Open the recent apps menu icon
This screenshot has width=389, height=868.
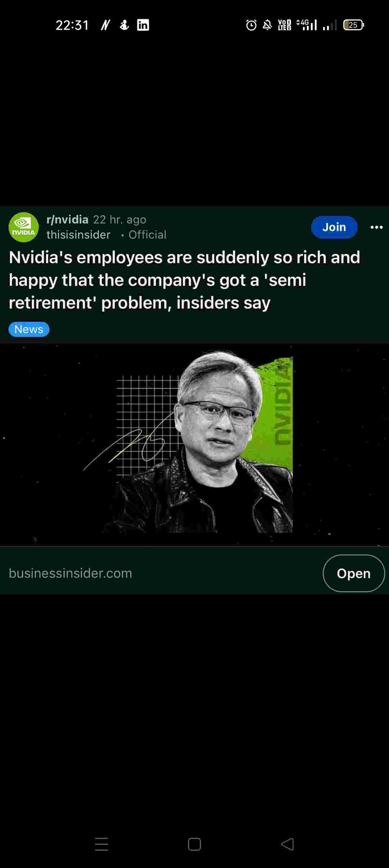[x=102, y=844]
